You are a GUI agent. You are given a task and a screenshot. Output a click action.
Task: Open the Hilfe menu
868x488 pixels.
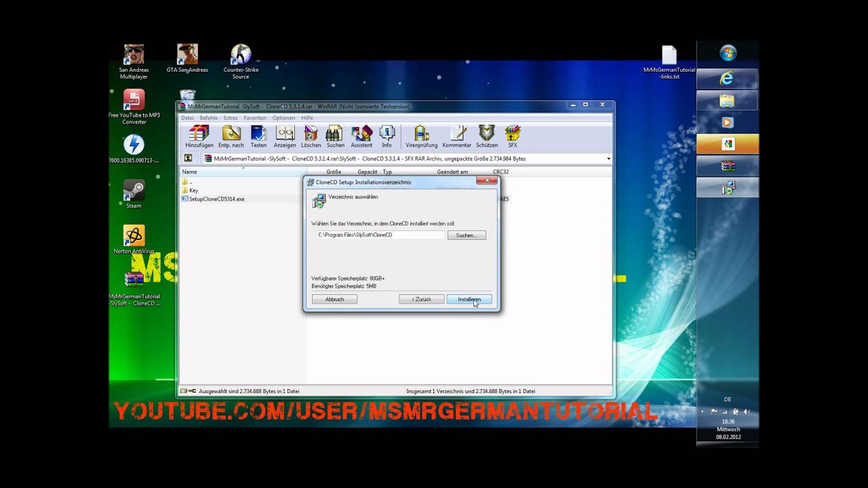click(x=307, y=118)
